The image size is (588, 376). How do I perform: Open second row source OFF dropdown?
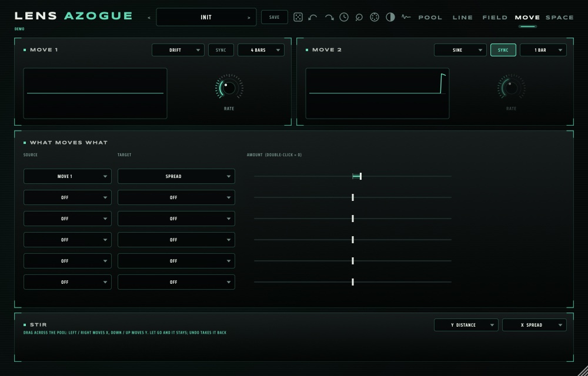[68, 197]
